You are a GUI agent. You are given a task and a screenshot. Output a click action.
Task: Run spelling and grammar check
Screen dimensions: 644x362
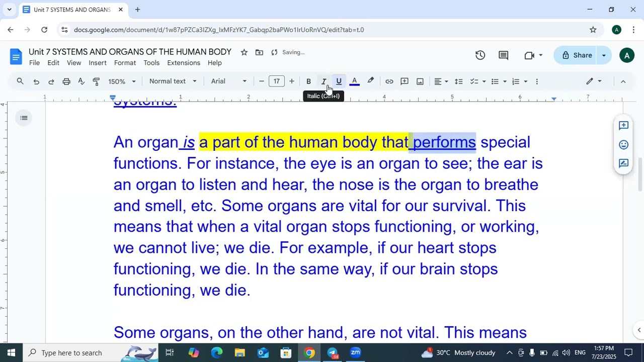point(81,81)
